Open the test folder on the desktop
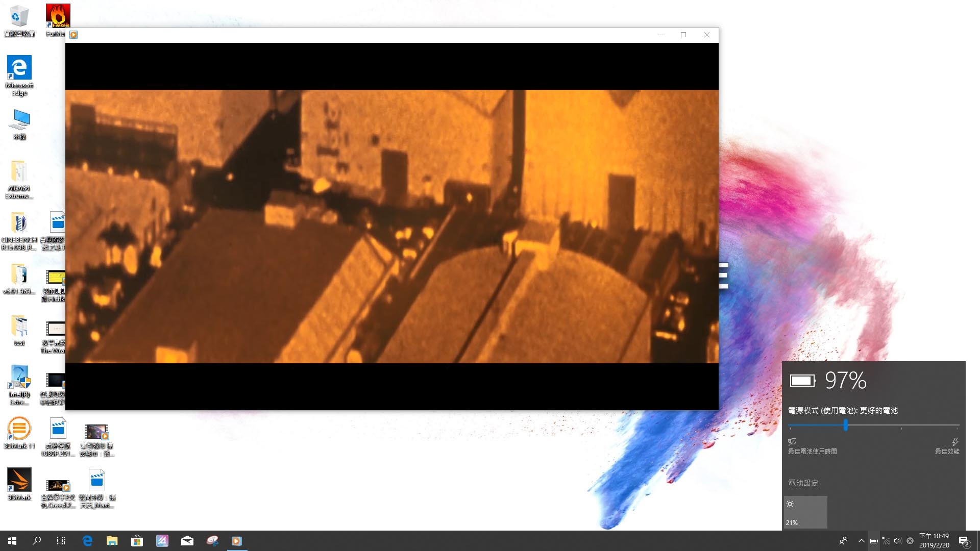The image size is (980, 551). click(x=19, y=331)
